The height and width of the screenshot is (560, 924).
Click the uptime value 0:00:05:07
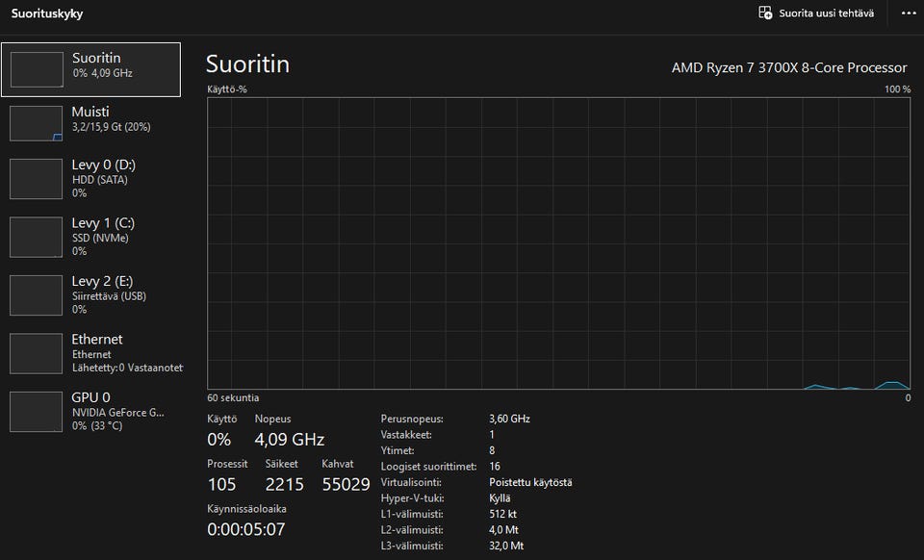pos(246,529)
